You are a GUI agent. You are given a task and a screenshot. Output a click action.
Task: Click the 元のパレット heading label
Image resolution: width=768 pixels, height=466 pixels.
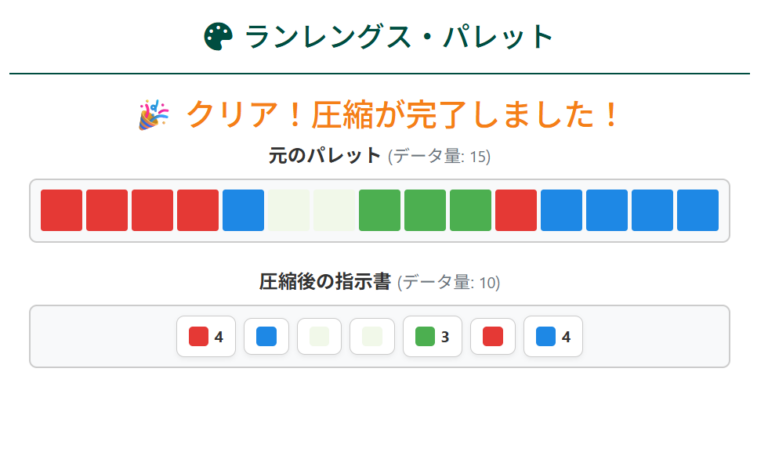tap(324, 156)
